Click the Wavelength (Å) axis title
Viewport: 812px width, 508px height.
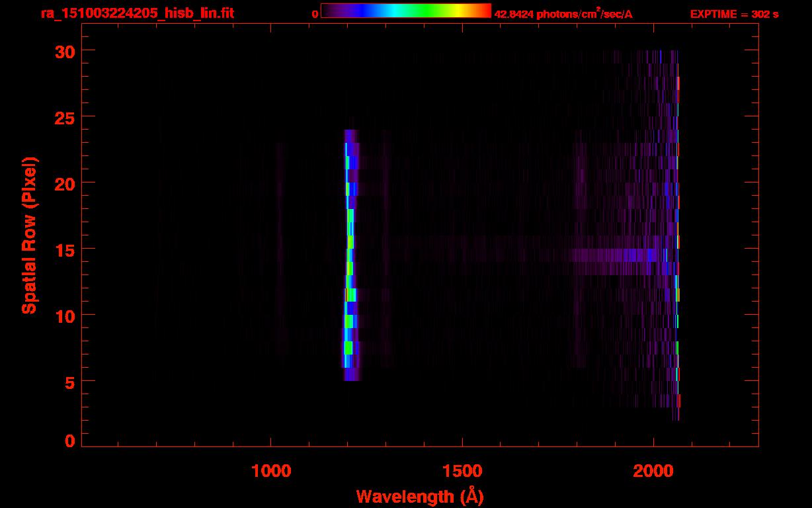click(x=420, y=496)
